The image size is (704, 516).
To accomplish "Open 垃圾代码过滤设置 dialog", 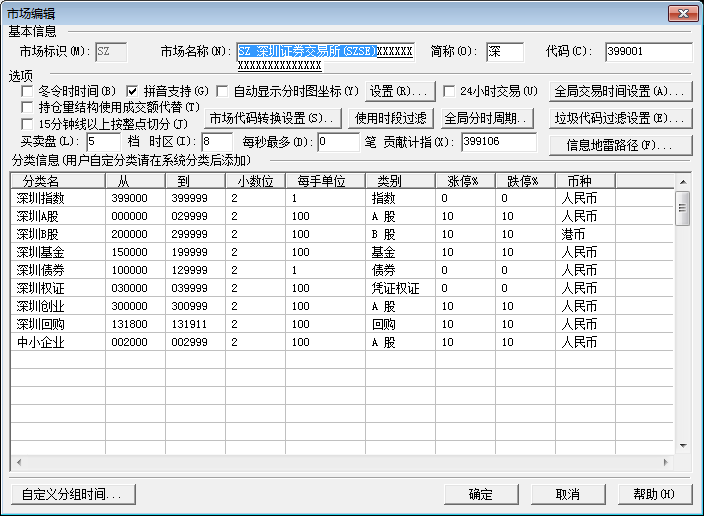I will pos(621,118).
